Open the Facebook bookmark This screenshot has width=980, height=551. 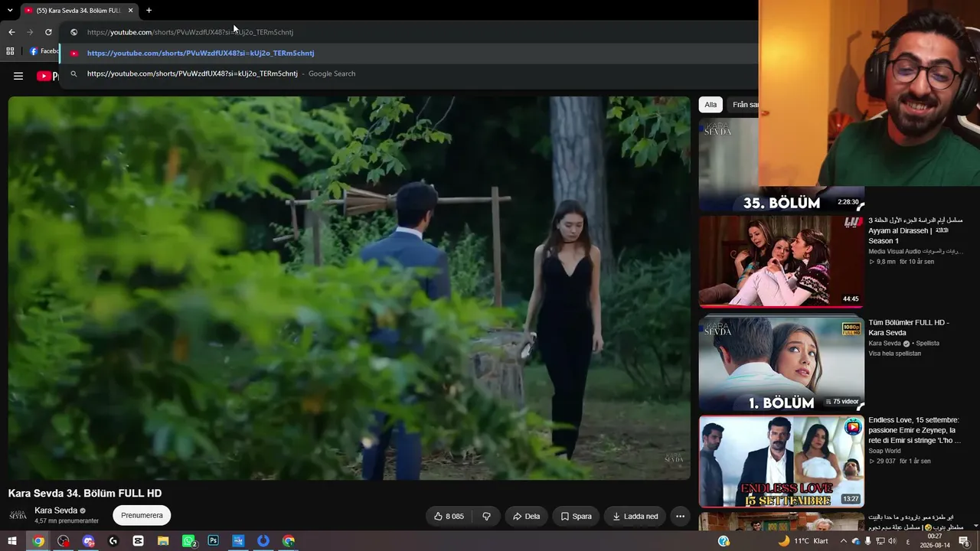(x=44, y=51)
